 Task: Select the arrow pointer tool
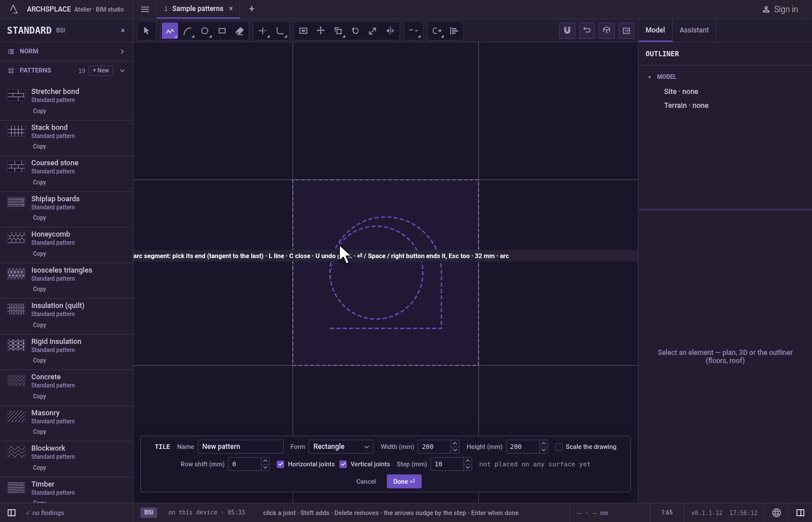(x=147, y=31)
